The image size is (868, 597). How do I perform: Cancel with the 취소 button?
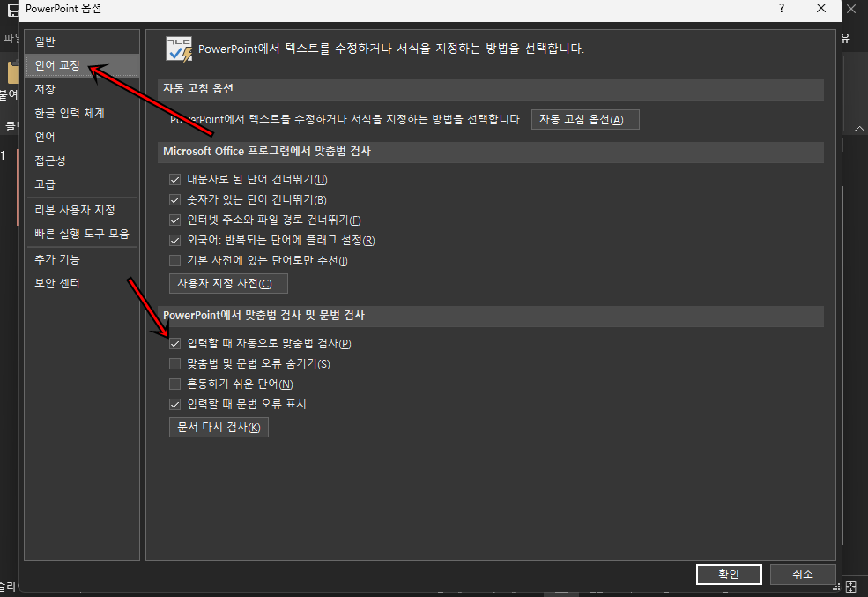click(x=803, y=574)
